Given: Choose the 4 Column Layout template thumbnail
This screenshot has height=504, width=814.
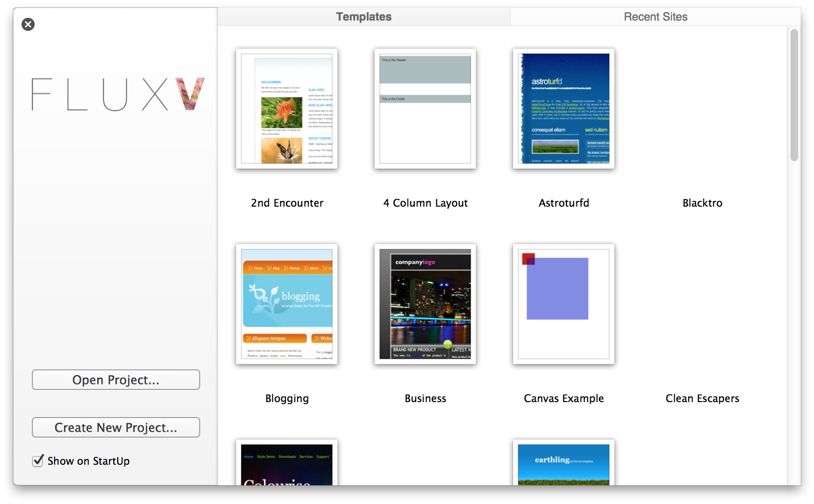Looking at the screenshot, I should pos(425,108).
